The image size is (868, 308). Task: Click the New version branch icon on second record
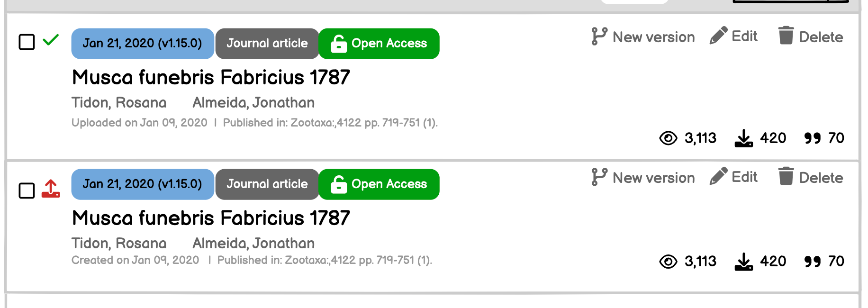click(599, 177)
